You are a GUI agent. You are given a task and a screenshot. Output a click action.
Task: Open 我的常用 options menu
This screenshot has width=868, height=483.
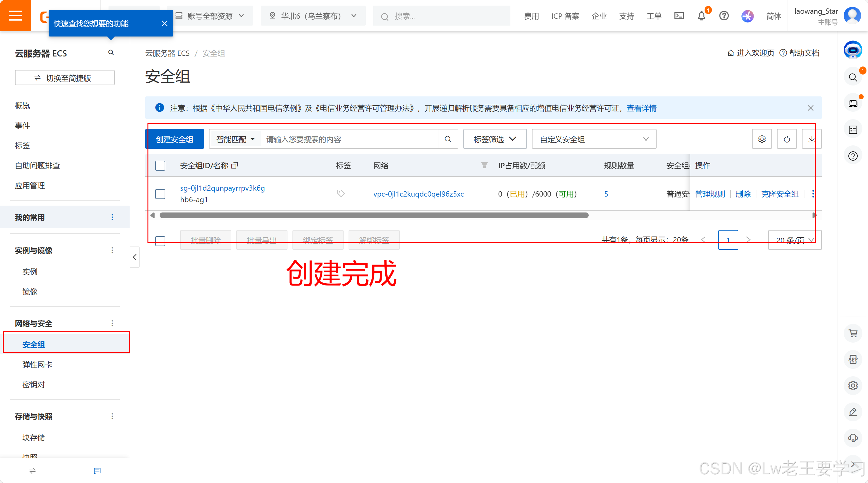pyautogui.click(x=112, y=217)
